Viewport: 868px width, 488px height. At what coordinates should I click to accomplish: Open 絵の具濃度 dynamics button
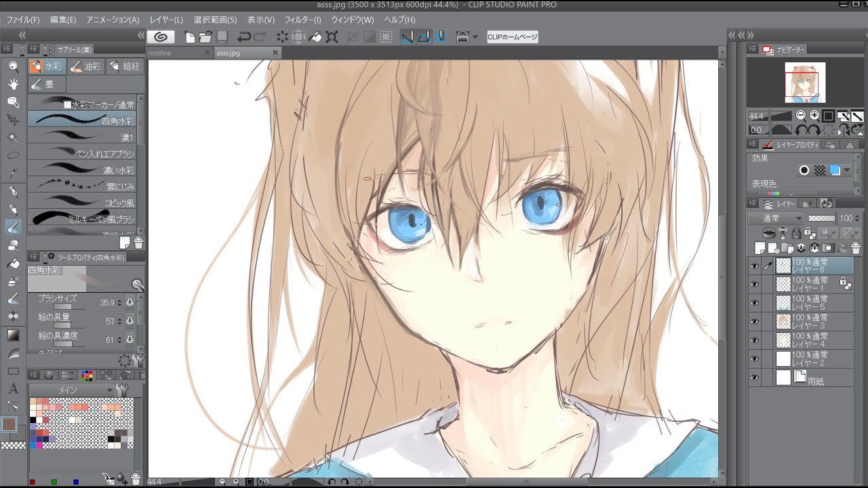point(130,340)
